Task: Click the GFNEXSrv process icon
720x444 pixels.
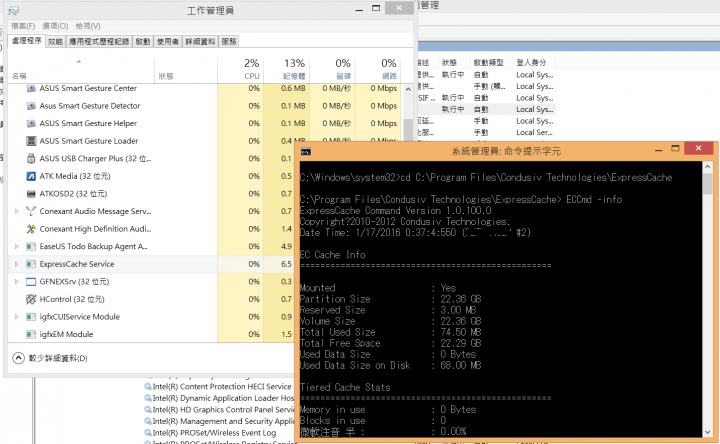Action: [31, 281]
